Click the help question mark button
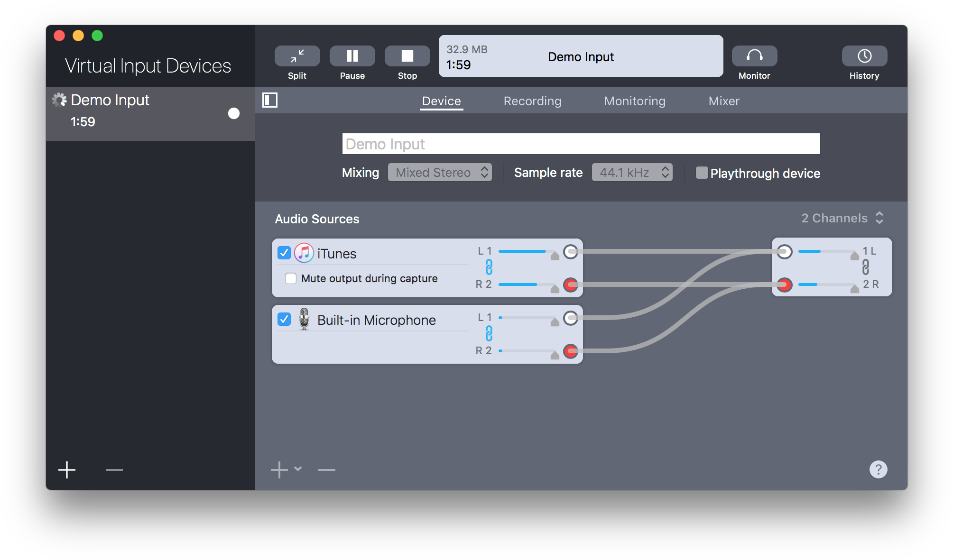Image resolution: width=953 pixels, height=560 pixels. coord(878,469)
